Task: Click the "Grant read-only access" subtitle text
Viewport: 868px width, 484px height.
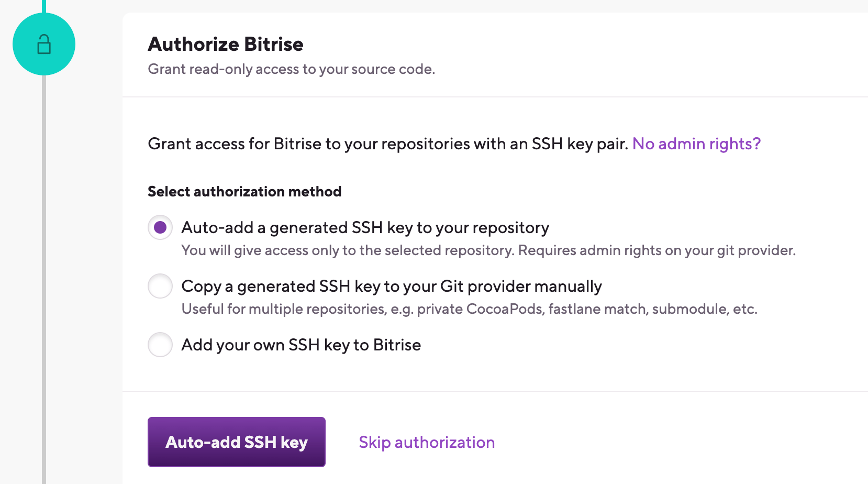Action: tap(291, 69)
